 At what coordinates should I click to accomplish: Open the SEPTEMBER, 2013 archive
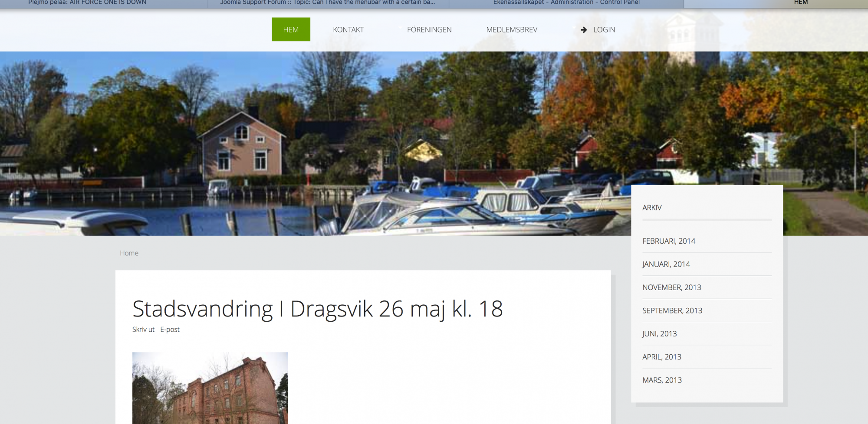tap(672, 310)
